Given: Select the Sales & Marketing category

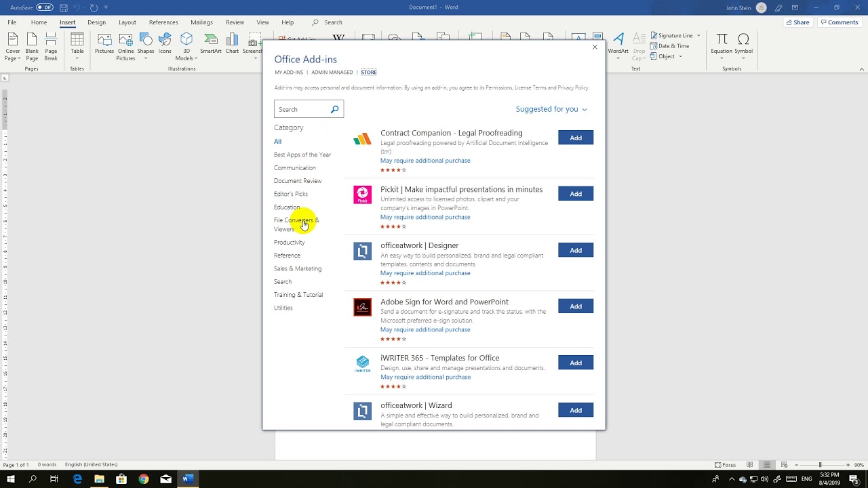Looking at the screenshot, I should [x=298, y=268].
